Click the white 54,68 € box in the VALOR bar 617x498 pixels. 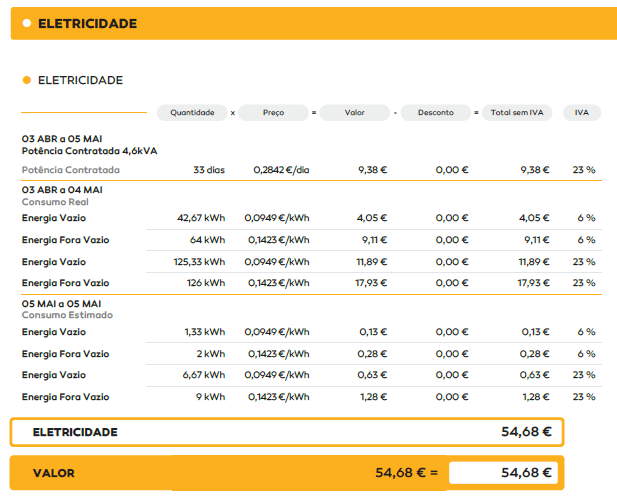coord(503,472)
